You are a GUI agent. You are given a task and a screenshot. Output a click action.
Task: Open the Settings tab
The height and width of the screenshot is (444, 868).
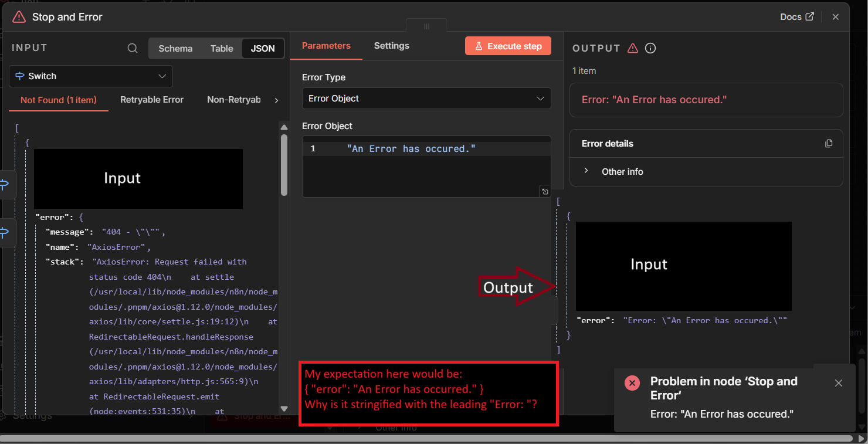coord(391,46)
